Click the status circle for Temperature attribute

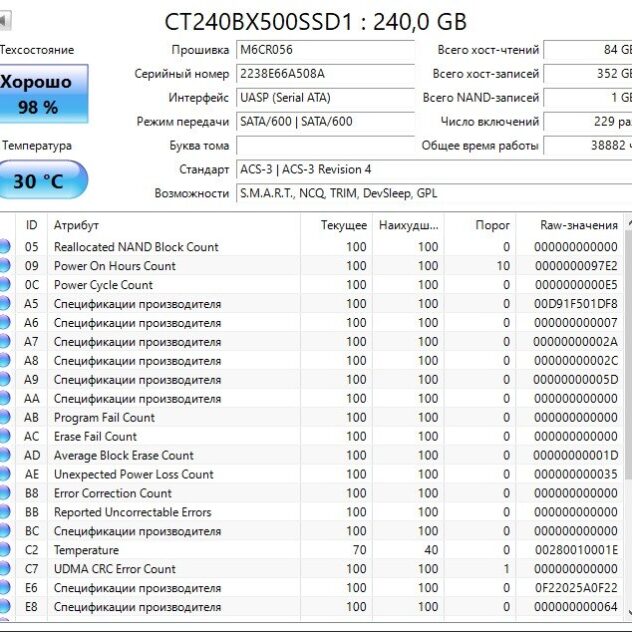4,549
